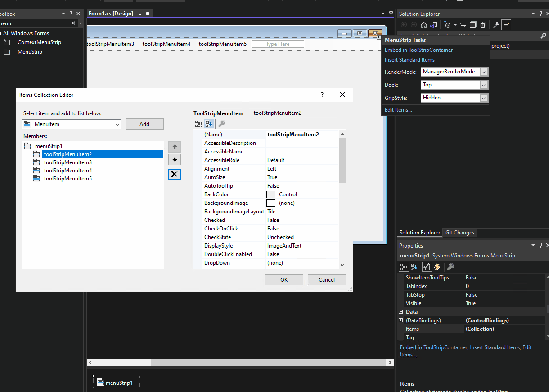Show Events lightning bolt in Properties window
This screenshot has width=549, height=392.
click(x=436, y=266)
